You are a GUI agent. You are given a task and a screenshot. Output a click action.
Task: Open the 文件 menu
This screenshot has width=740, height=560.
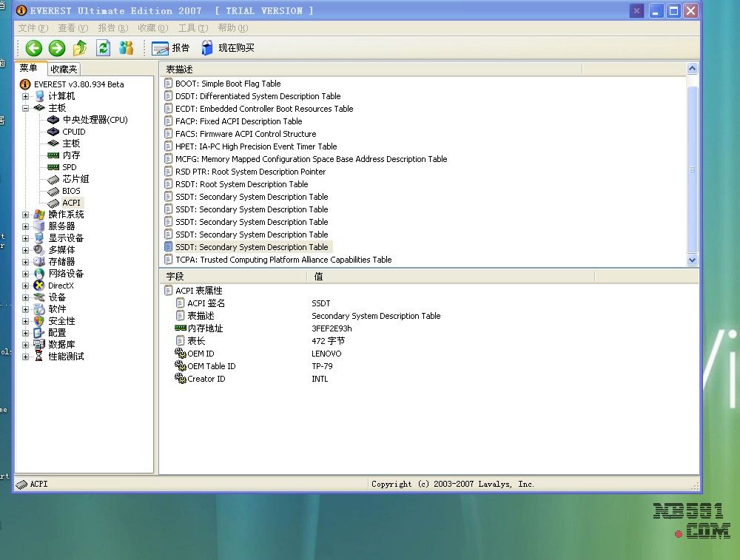[33, 28]
